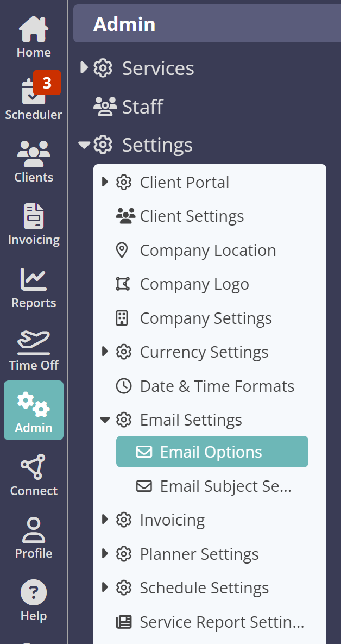Open the Reports chart icon
This screenshot has width=341, height=644.
34,279
